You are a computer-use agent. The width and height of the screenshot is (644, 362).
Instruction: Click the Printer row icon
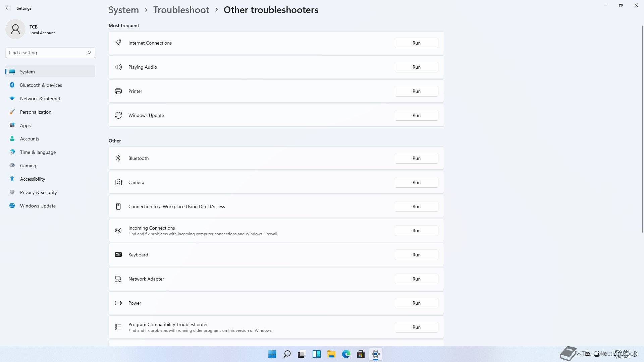pyautogui.click(x=118, y=91)
